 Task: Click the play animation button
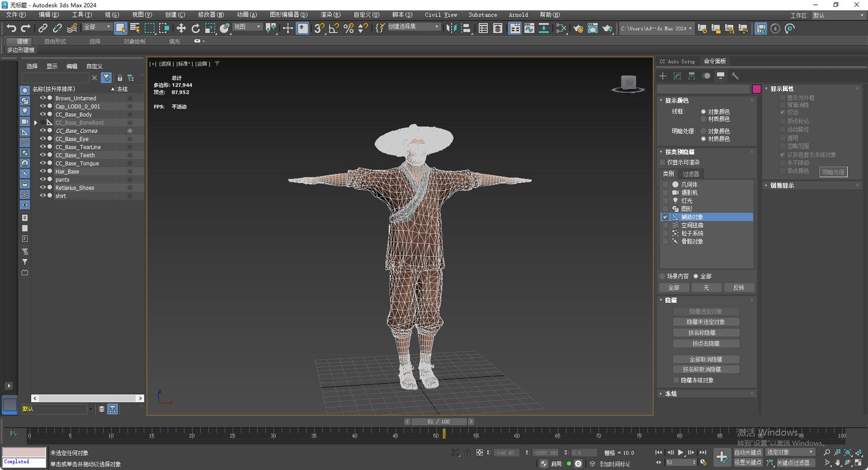[x=681, y=453]
